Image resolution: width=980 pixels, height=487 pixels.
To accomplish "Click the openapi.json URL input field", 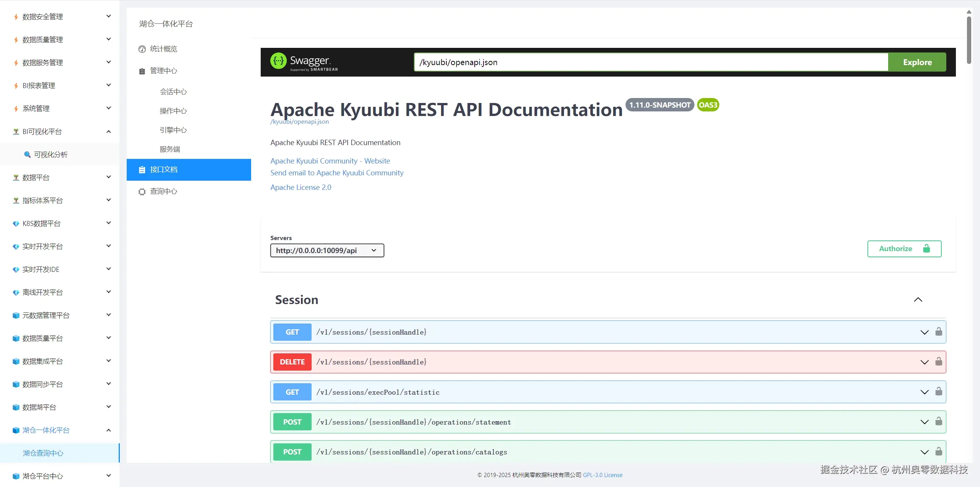I will click(x=650, y=62).
